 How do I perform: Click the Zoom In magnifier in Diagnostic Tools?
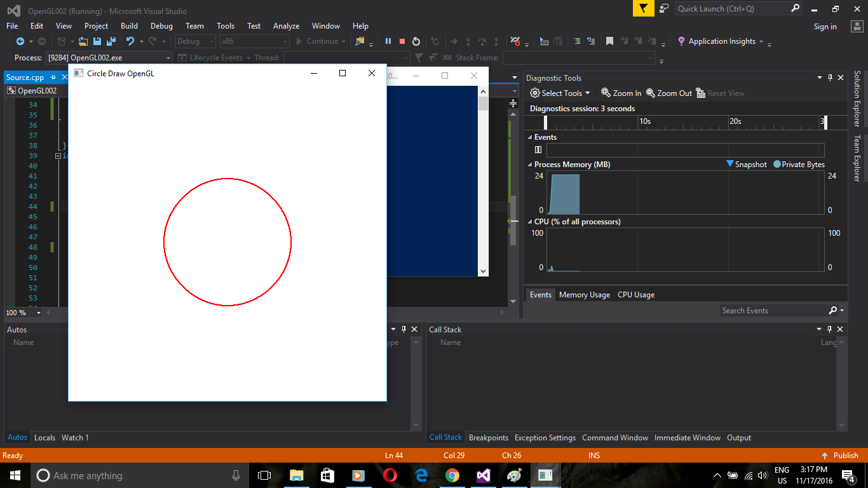click(x=606, y=93)
